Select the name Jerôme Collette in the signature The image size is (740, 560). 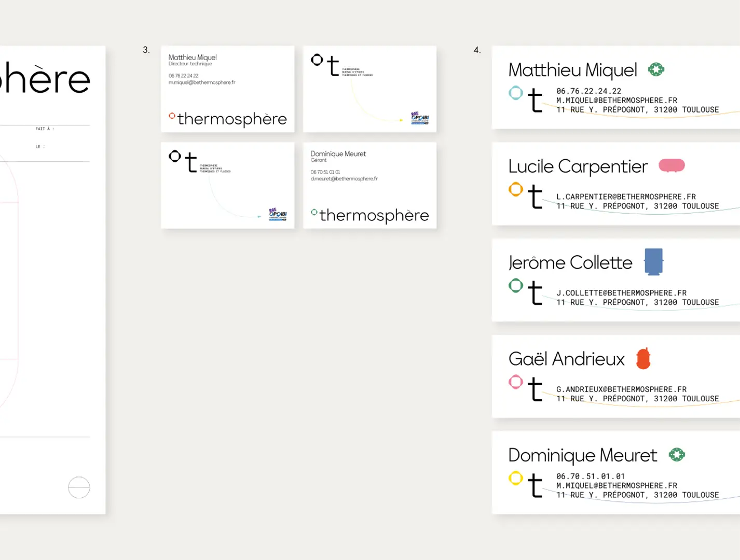pos(570,263)
